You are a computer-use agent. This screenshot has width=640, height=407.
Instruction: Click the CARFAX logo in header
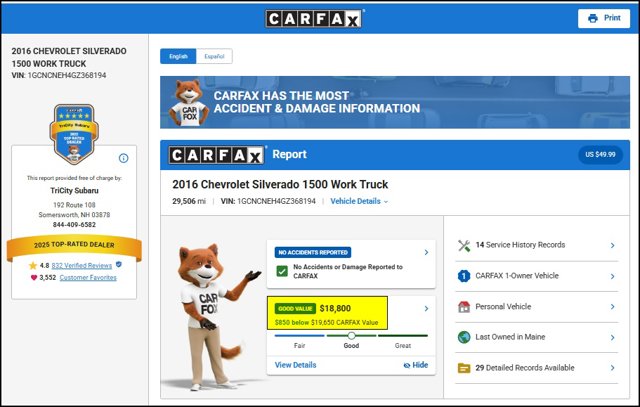[x=313, y=18]
